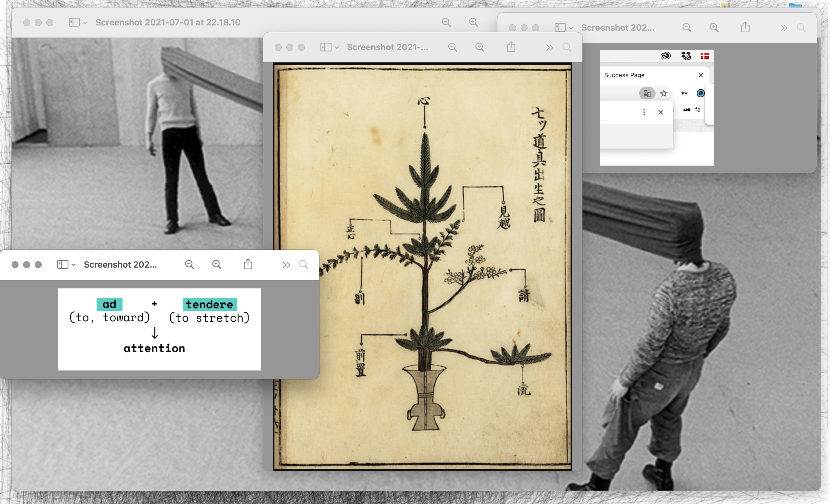Zoom in on the plant illustration window
The width and height of the screenshot is (830, 504).
click(x=480, y=47)
